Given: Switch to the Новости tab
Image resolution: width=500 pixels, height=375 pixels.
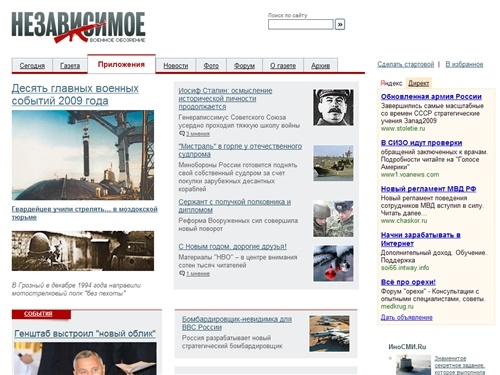Looking at the screenshot, I should 176,66.
